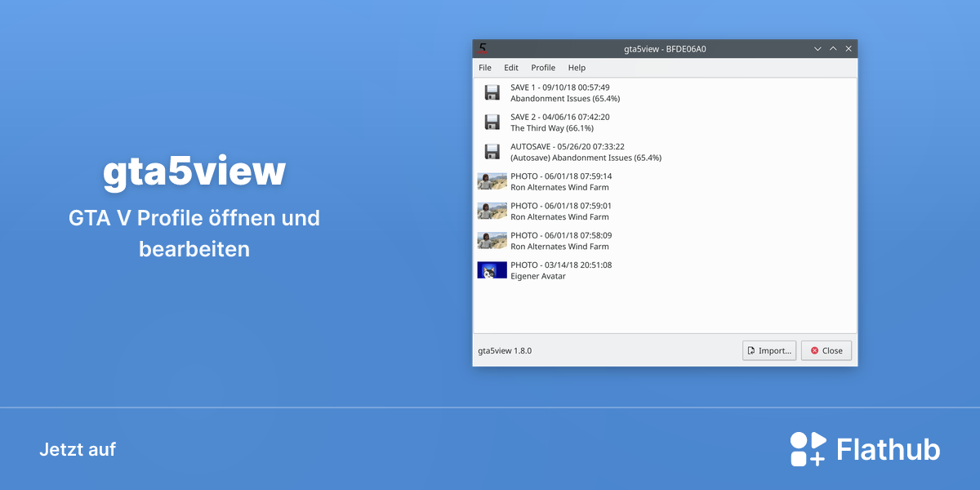980x490 pixels.
Task: Open the Edit menu
Action: 511,68
